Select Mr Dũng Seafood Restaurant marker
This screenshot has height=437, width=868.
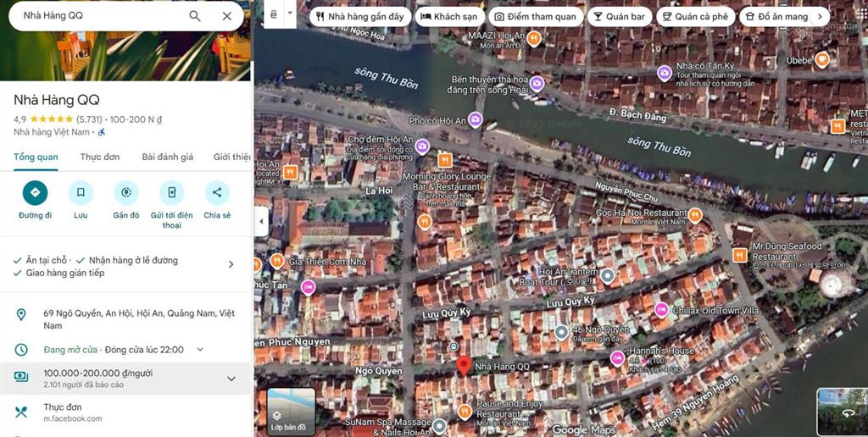(x=739, y=255)
